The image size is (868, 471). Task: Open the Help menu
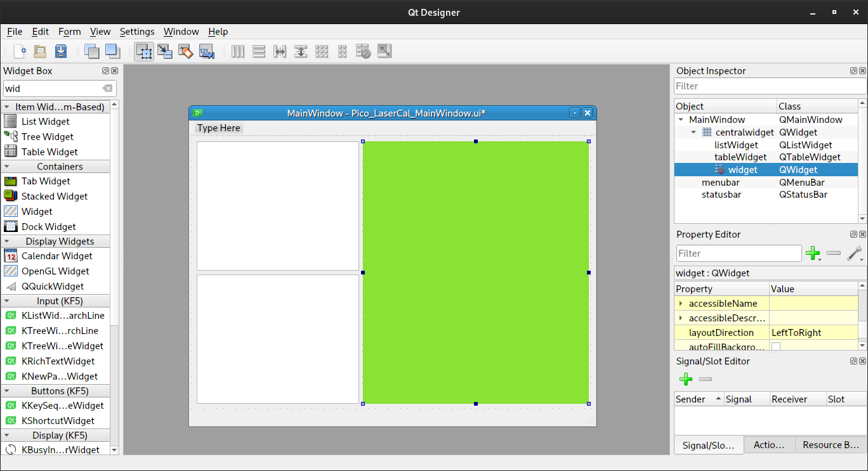point(218,32)
